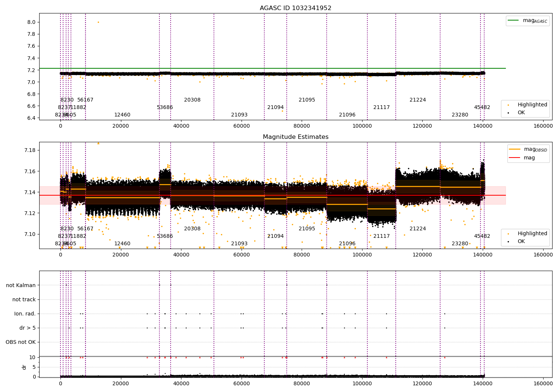Click the 8.0 tick on top plot y-axis
This screenshot has width=560, height=392.
pyautogui.click(x=31, y=22)
